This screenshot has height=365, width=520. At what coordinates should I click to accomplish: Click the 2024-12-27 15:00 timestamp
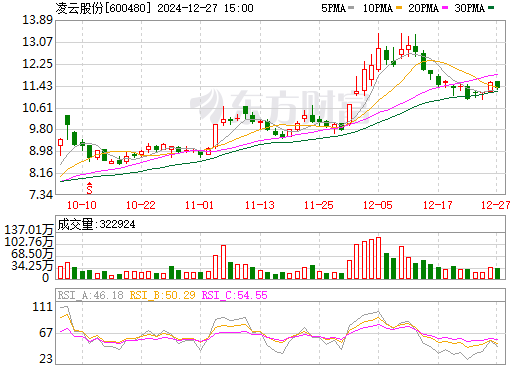tap(205, 8)
